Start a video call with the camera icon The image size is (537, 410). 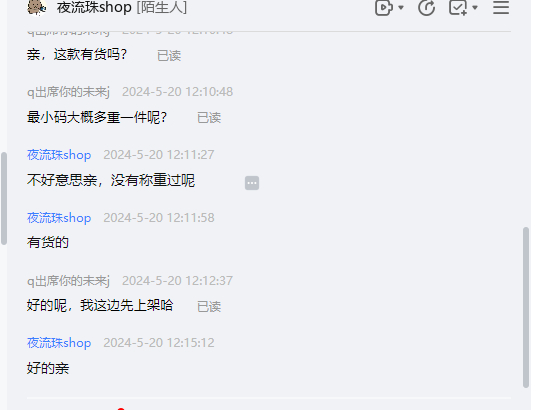pos(383,8)
